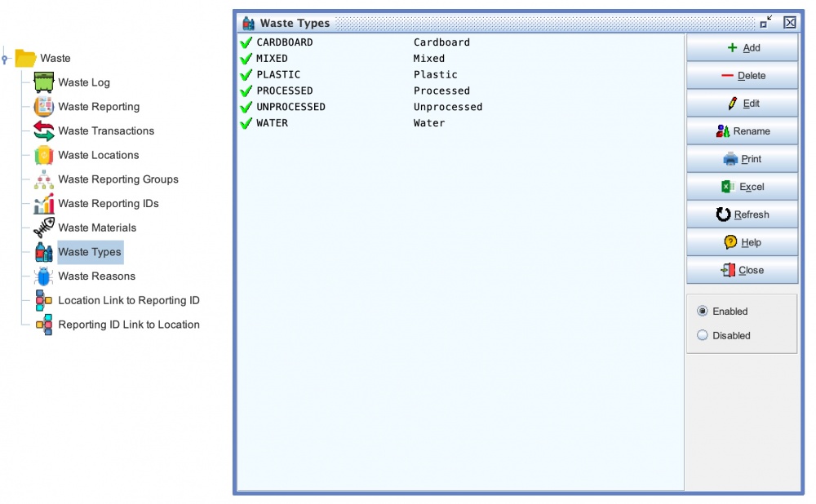Click the Waste Reporting Groups icon
Viewport: 816px width, 504px height.
pyautogui.click(x=43, y=179)
